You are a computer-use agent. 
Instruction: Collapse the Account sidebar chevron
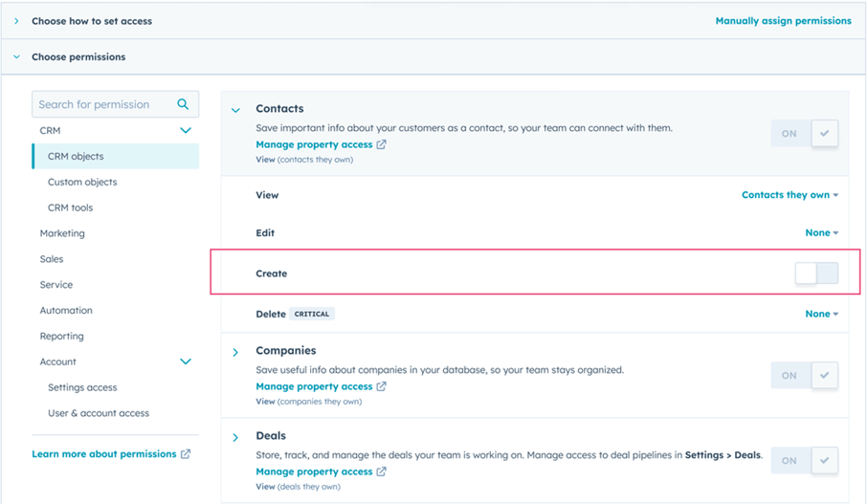[186, 362]
